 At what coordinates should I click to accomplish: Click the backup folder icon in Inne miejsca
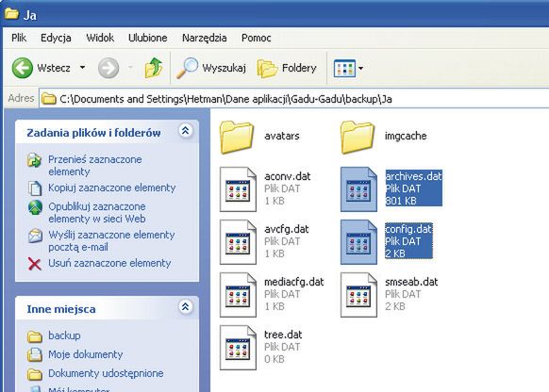pos(35,336)
